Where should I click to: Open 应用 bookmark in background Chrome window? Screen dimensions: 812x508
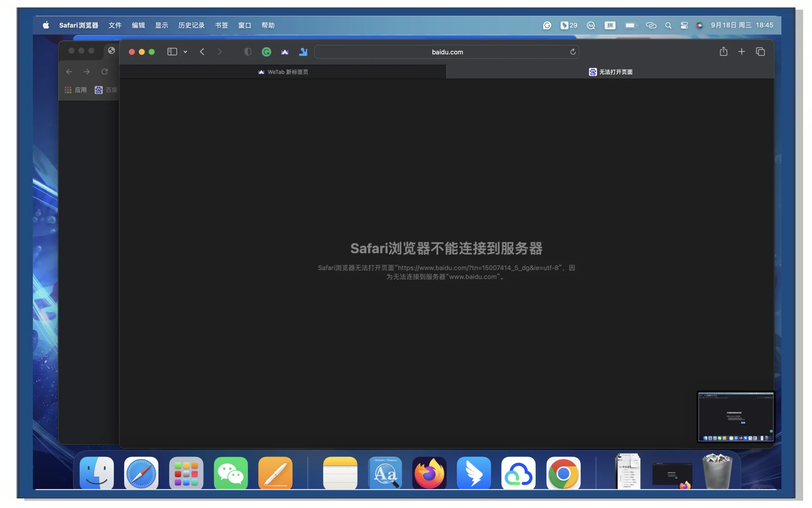pyautogui.click(x=76, y=90)
